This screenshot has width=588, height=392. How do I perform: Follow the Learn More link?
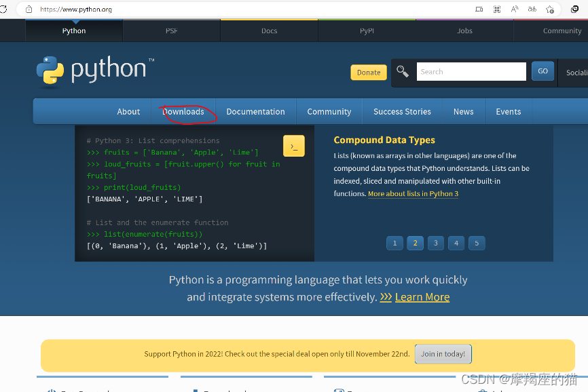[422, 297]
